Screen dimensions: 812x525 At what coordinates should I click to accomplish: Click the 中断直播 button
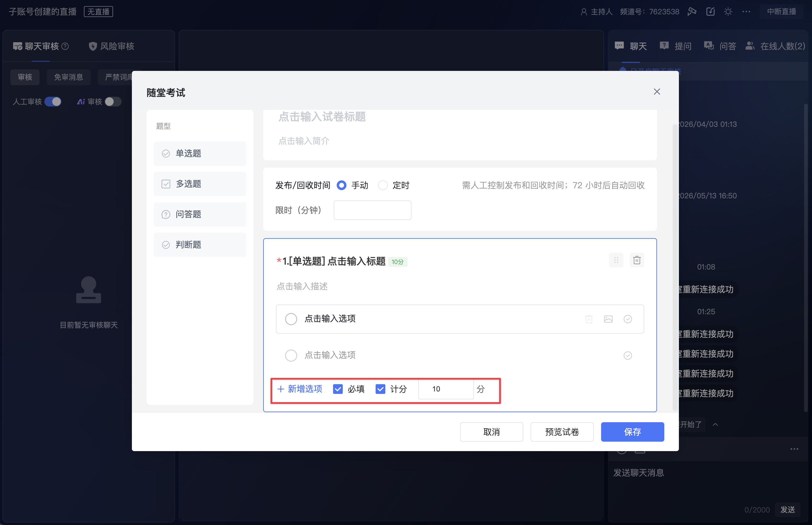pos(781,12)
